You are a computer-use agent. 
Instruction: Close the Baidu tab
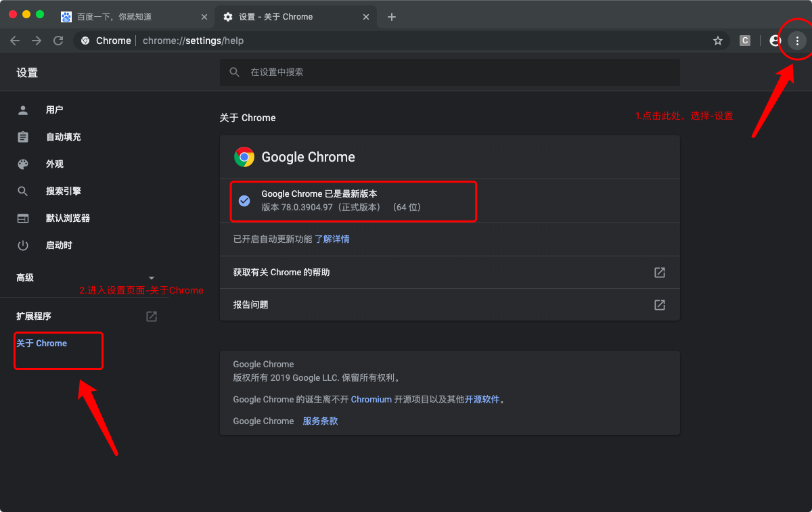[204, 17]
